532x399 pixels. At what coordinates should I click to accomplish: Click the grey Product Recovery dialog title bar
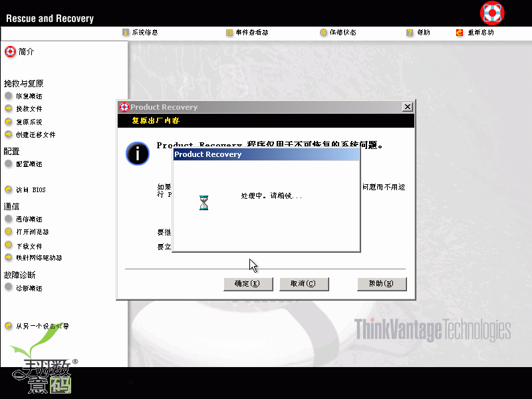tap(265, 107)
